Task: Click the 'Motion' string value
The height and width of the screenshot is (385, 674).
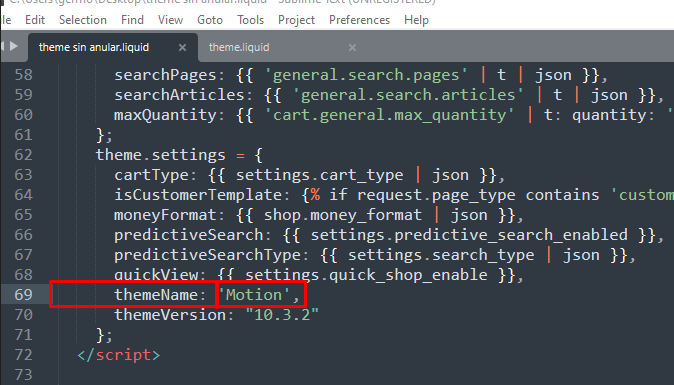Action: coord(254,295)
